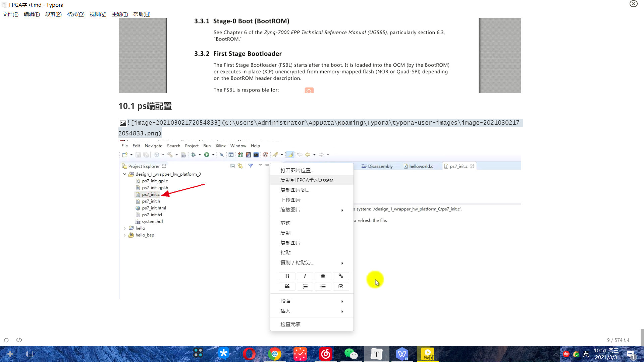Insert hyperlink with the context menu link icon
Image resolution: width=644 pixels, height=362 pixels.
[341, 276]
